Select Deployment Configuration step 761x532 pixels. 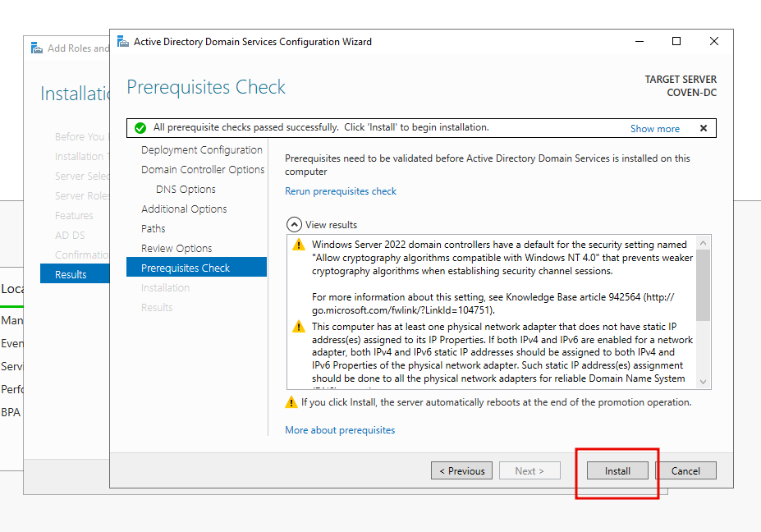(x=201, y=150)
